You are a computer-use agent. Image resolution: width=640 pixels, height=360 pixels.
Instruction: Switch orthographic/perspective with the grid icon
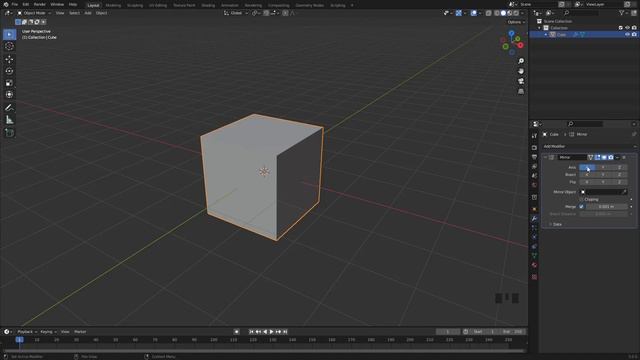521,91
